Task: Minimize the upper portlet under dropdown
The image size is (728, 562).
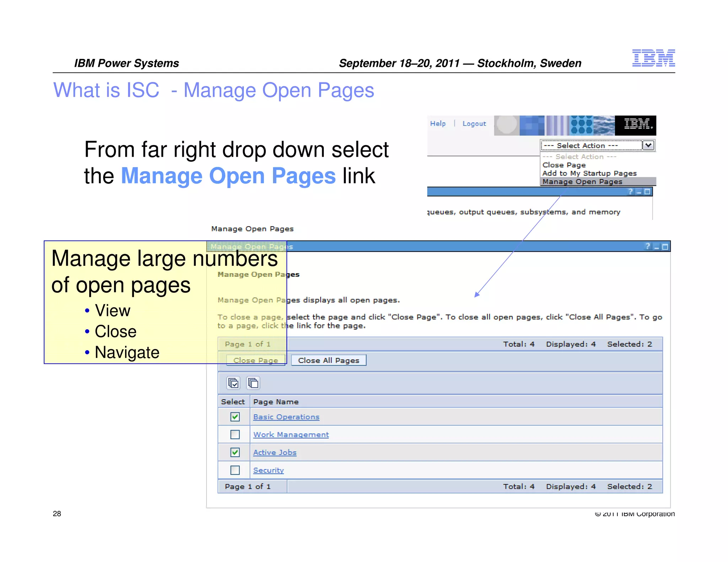Action: click(x=639, y=192)
